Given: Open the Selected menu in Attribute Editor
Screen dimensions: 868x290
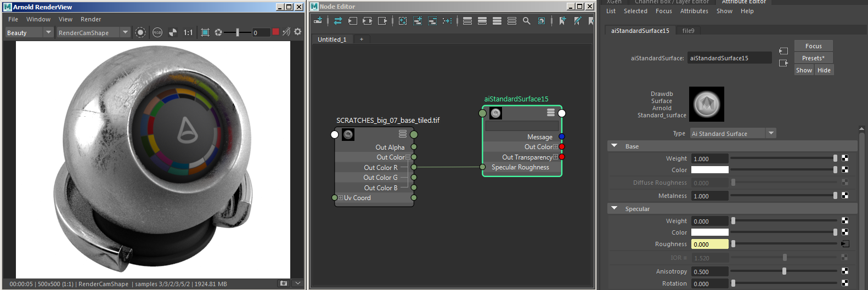Looking at the screenshot, I should point(635,11).
